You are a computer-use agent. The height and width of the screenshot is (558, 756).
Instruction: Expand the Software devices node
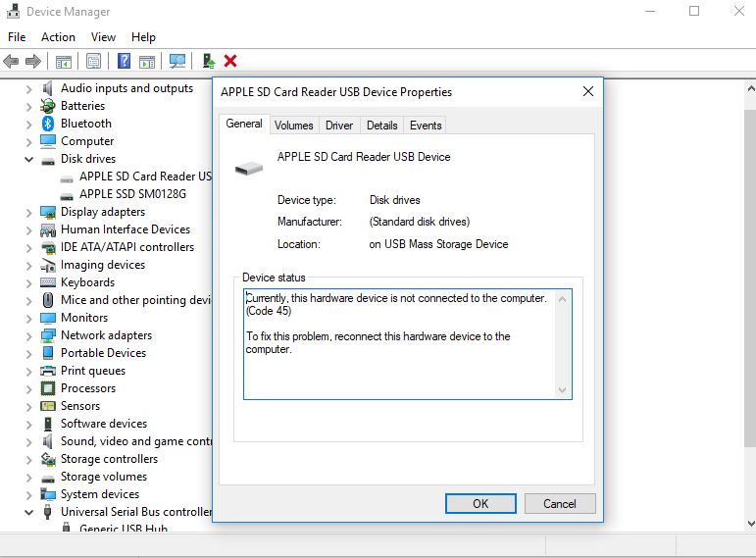pyautogui.click(x=29, y=424)
